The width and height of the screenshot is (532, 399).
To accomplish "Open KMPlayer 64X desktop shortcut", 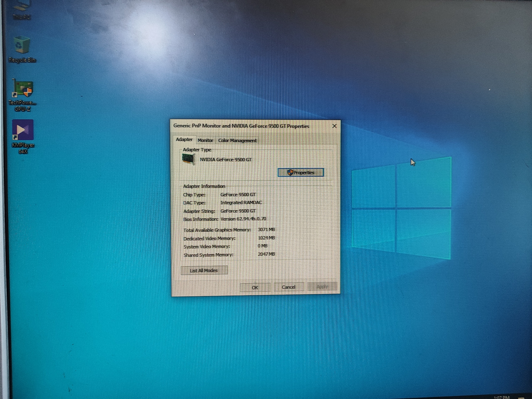I will 23,137.
